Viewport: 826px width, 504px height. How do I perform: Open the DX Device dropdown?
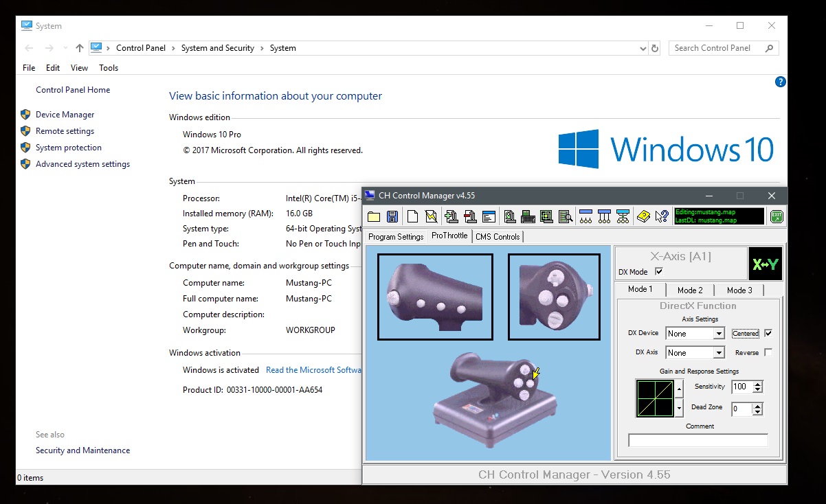tap(719, 334)
